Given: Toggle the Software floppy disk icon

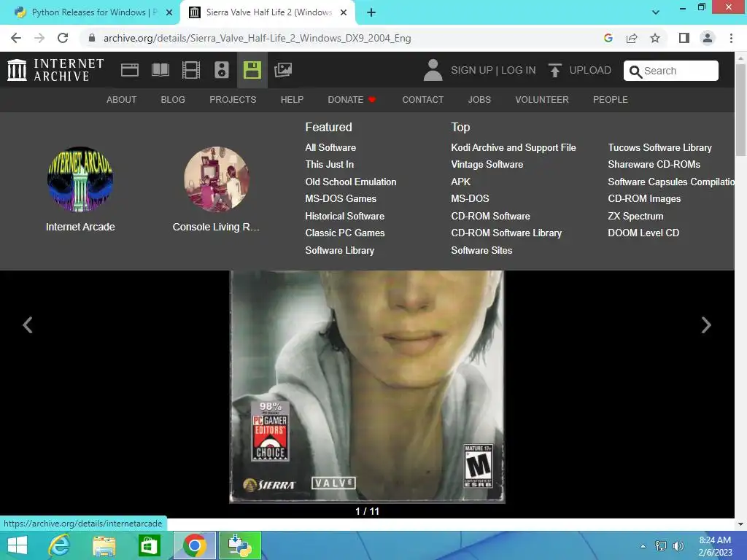Looking at the screenshot, I should [x=252, y=70].
